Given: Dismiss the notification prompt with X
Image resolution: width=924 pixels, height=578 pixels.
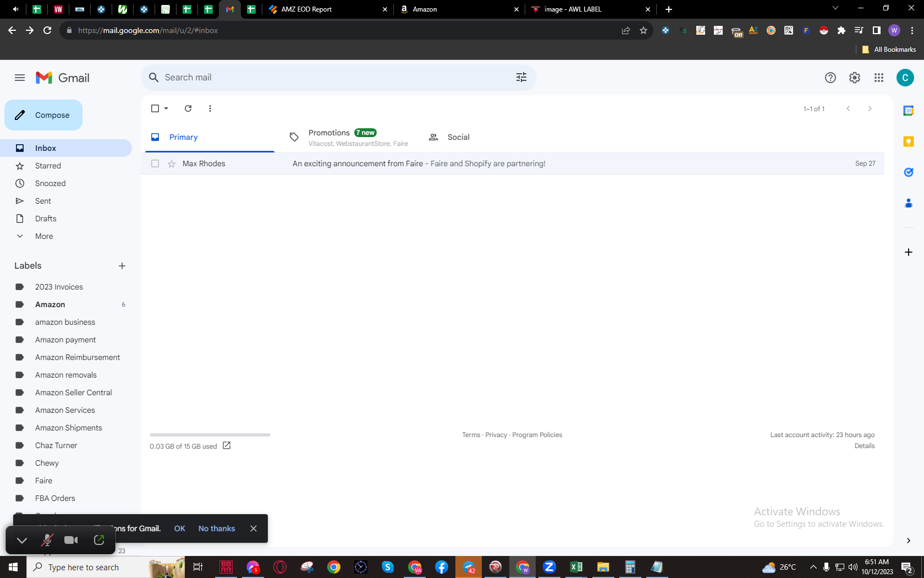Looking at the screenshot, I should coord(254,528).
